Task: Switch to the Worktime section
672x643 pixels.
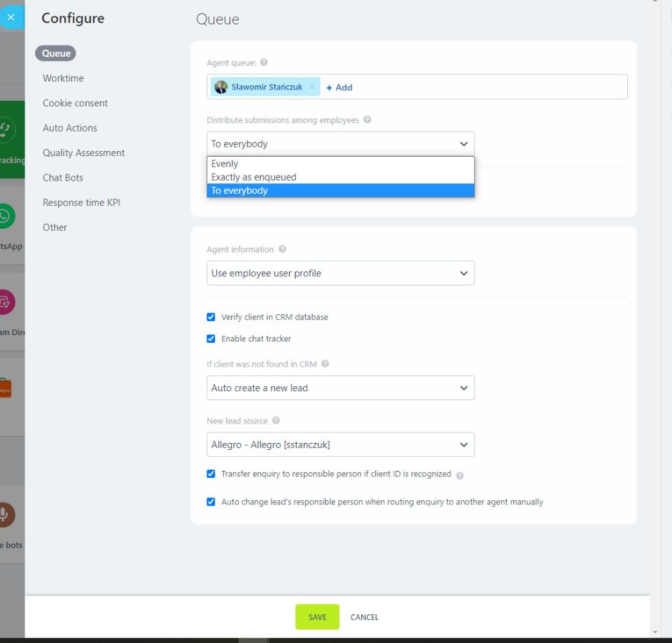Action: pos(63,78)
